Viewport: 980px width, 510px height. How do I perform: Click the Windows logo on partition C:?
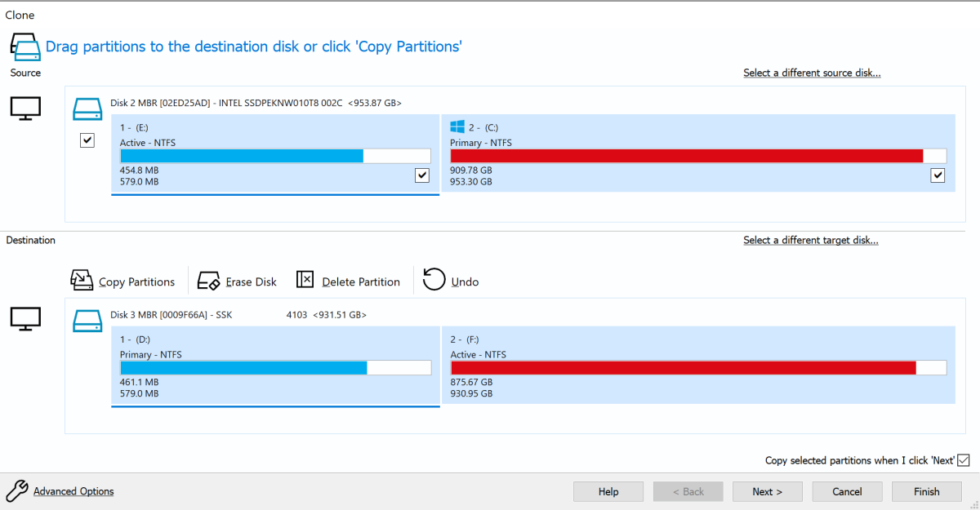(x=457, y=126)
